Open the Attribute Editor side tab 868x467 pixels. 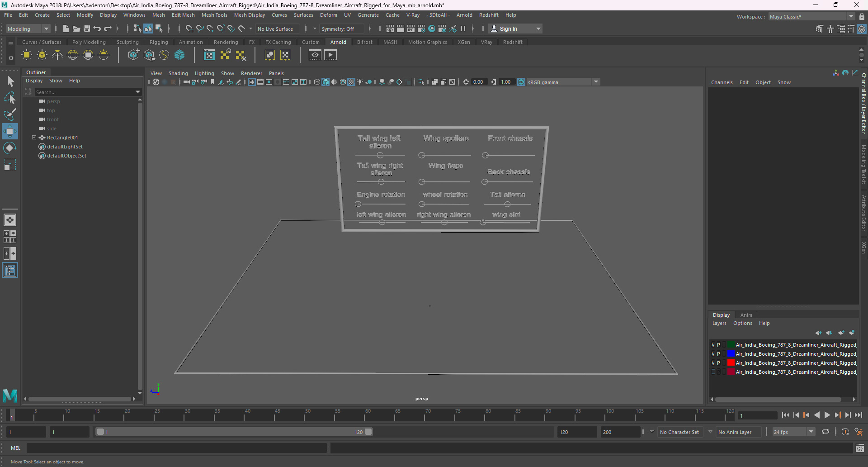pyautogui.click(x=863, y=213)
